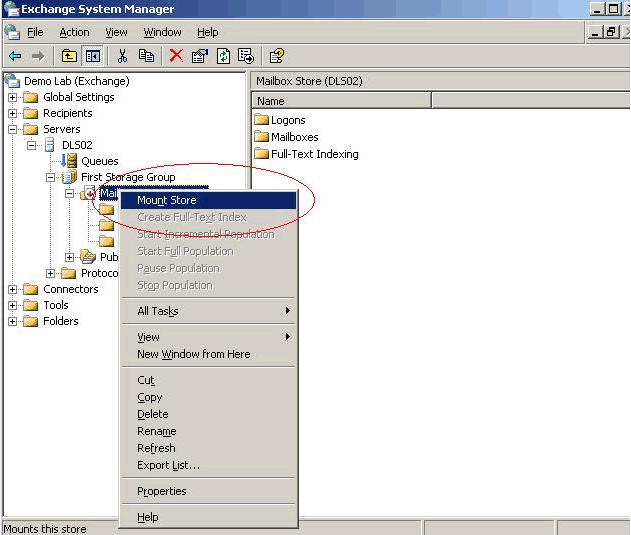Viewport: 631px width, 535px height.
Task: Choose Mount Store from context menu
Action: 208,200
